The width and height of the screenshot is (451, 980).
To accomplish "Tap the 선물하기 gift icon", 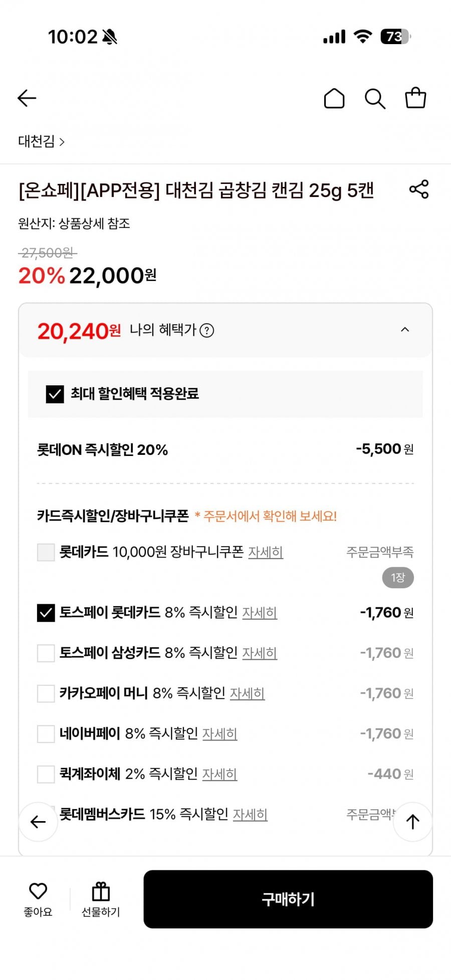I will (101, 899).
